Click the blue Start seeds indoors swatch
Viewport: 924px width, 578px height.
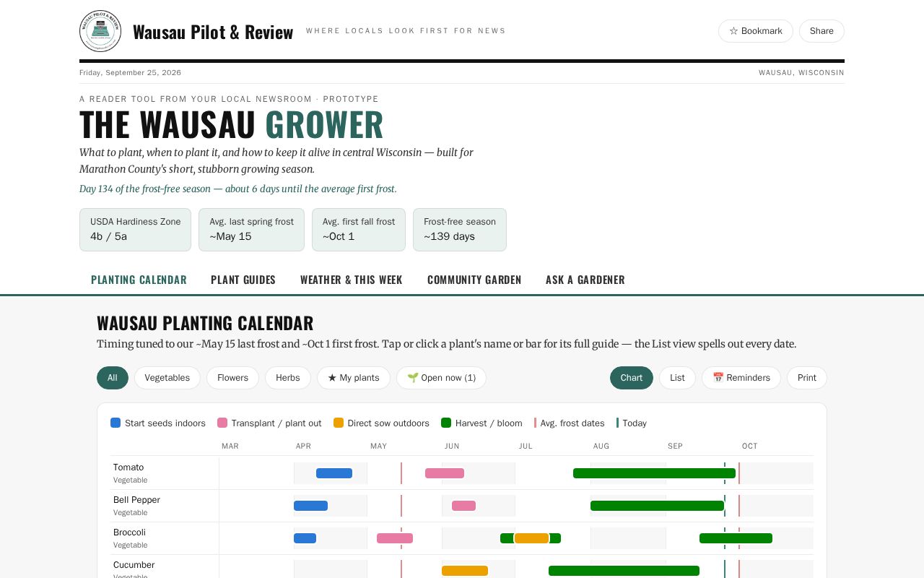(x=115, y=423)
